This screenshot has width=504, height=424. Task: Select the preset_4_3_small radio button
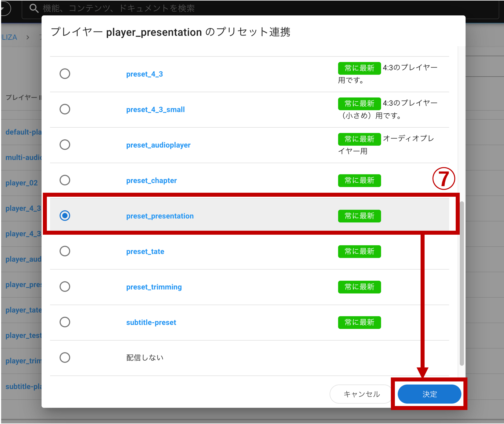pyautogui.click(x=65, y=109)
